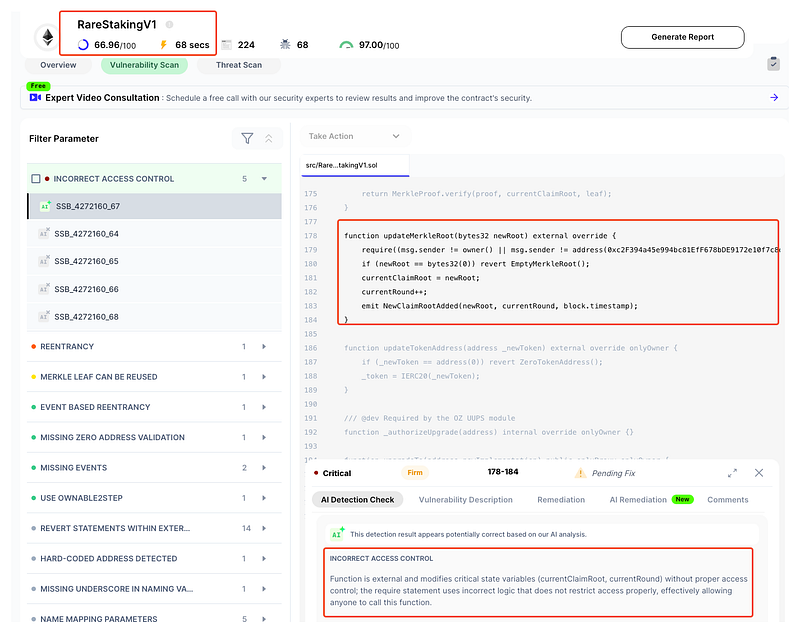This screenshot has height=633, width=800.
Task: Expand the detail panel to fullscreen
Action: coord(732,473)
